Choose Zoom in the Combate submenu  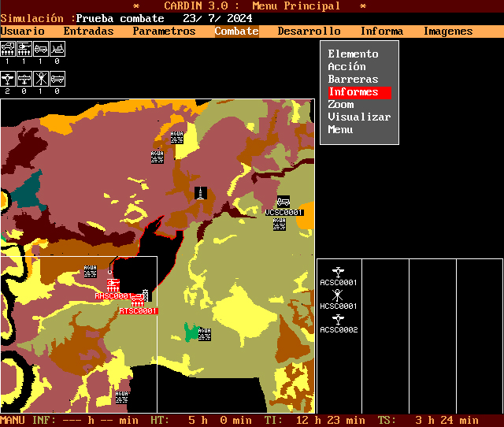(341, 105)
